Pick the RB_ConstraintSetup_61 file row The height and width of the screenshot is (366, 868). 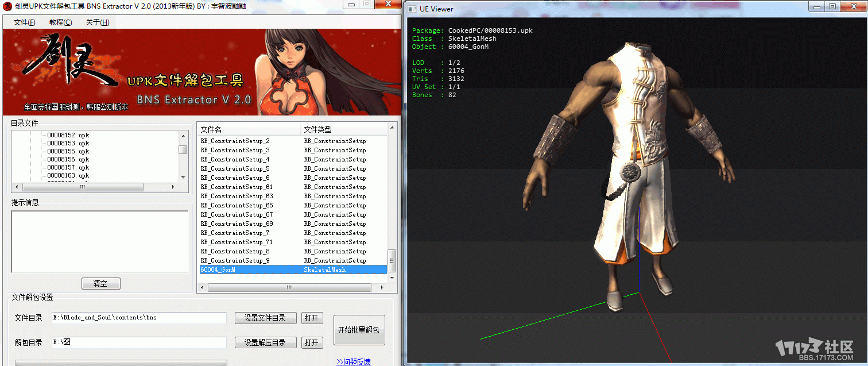coord(293,187)
